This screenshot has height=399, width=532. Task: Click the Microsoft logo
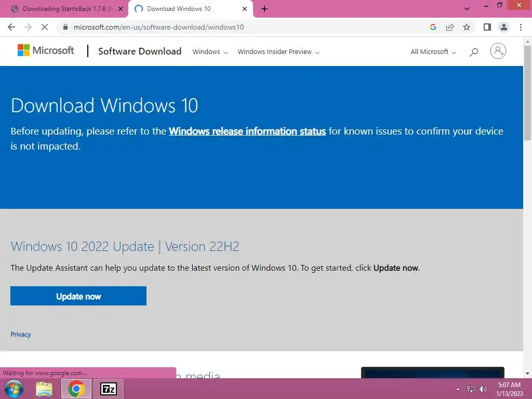click(x=46, y=50)
